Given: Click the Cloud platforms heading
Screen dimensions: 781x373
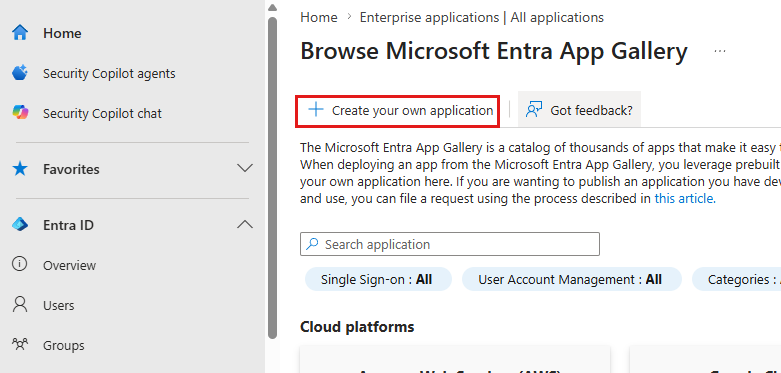Looking at the screenshot, I should click(357, 327).
